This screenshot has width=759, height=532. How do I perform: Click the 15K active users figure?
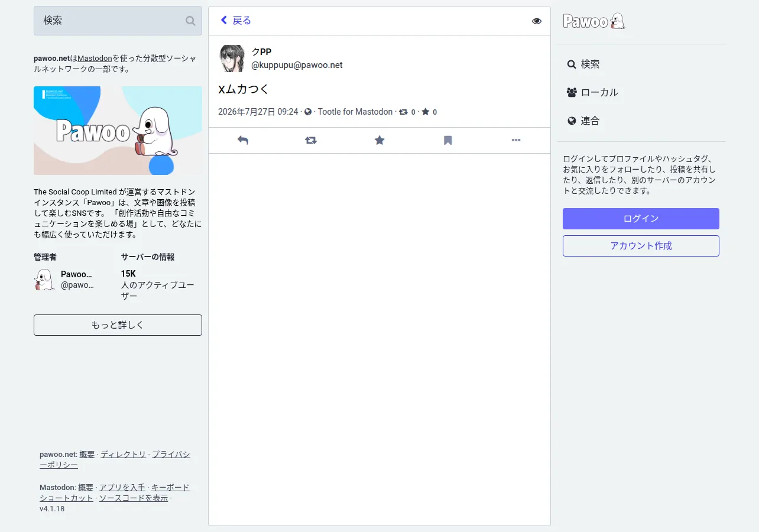(128, 274)
